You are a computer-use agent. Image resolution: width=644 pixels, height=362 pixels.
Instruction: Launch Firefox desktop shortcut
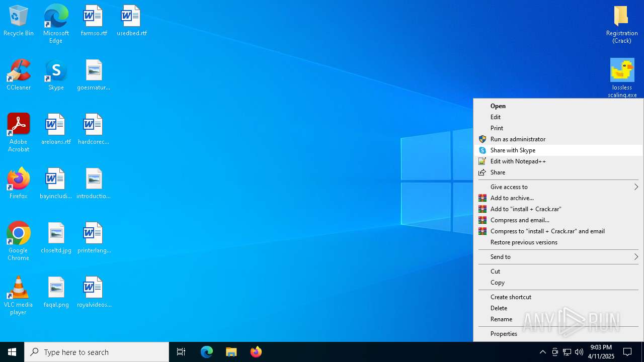(19, 184)
